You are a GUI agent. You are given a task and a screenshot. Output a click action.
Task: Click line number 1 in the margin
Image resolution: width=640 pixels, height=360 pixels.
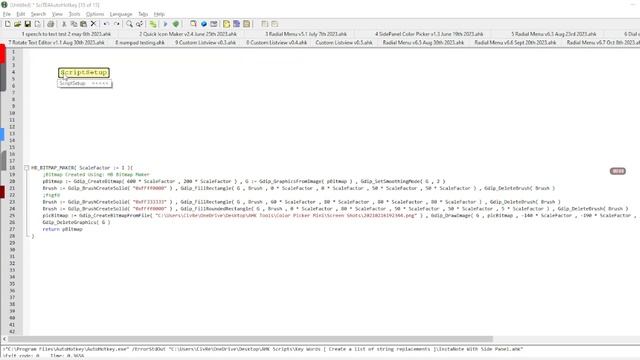tap(13, 52)
